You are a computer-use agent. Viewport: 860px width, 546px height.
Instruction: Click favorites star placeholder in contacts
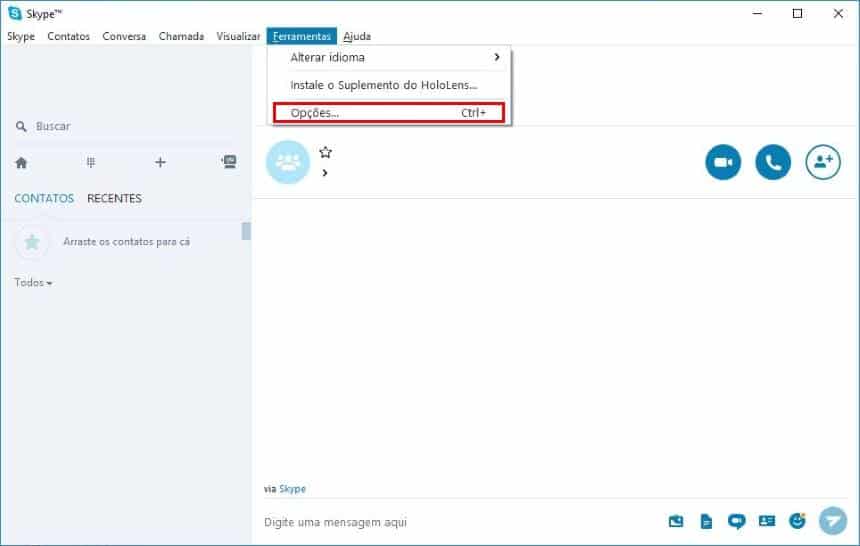pos(32,241)
